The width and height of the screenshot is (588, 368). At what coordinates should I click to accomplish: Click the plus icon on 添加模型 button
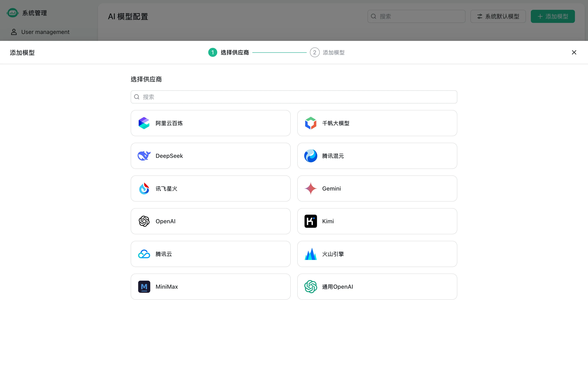coord(540,16)
